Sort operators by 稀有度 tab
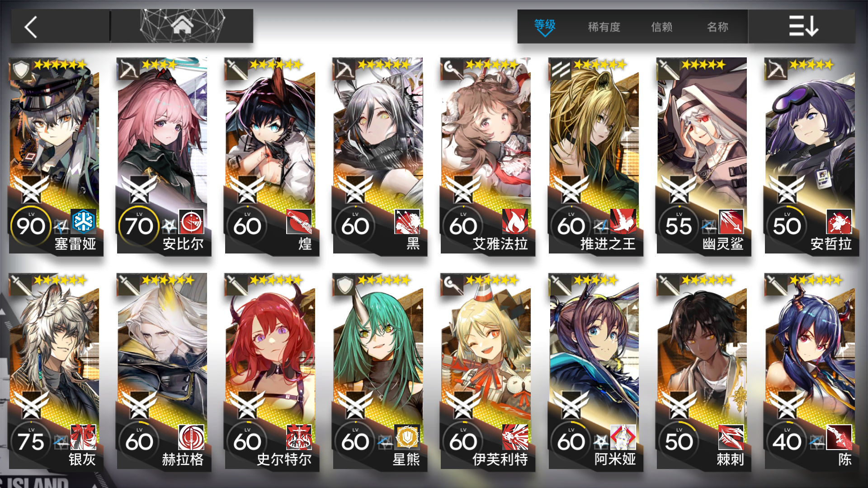Viewport: 868px width, 488px height. (x=604, y=27)
